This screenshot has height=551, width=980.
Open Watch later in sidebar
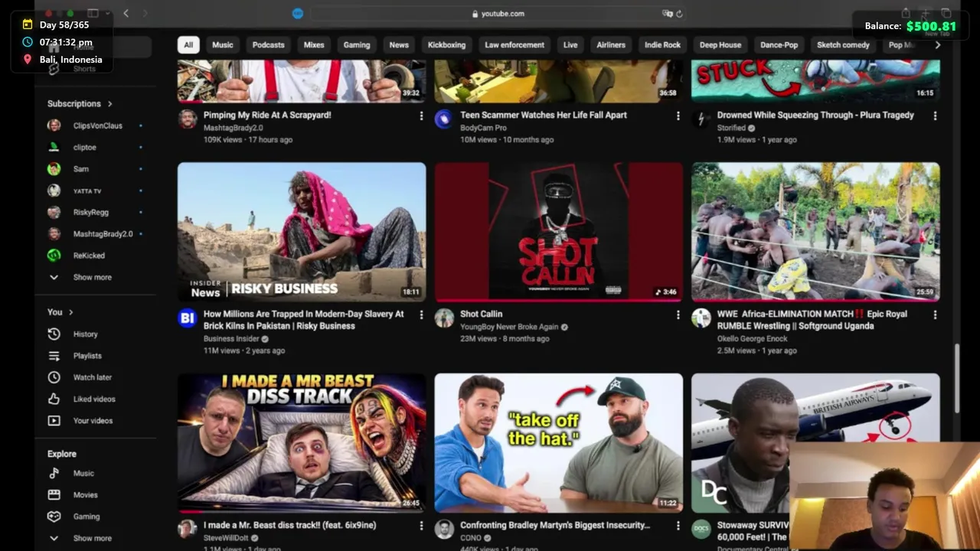click(92, 377)
